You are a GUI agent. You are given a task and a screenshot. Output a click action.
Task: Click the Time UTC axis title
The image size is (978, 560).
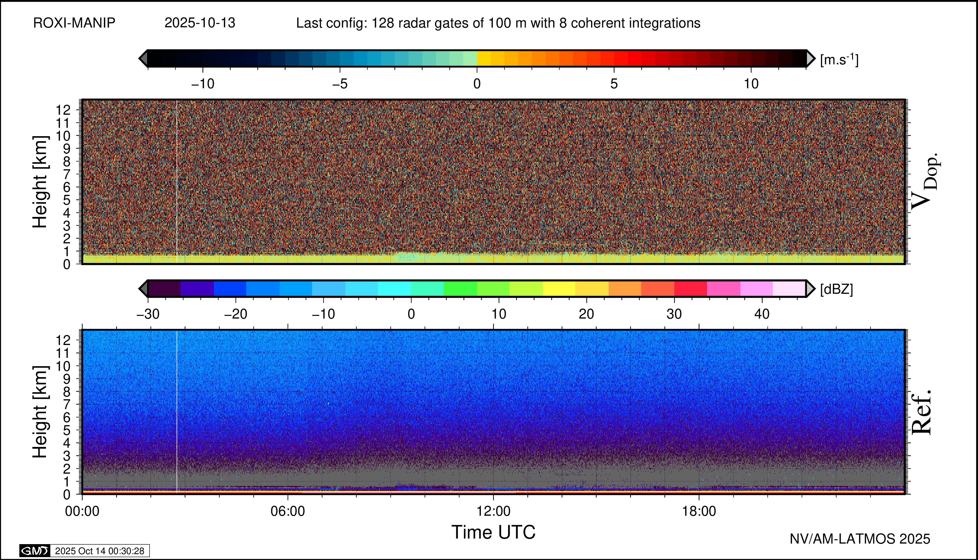[x=493, y=532]
